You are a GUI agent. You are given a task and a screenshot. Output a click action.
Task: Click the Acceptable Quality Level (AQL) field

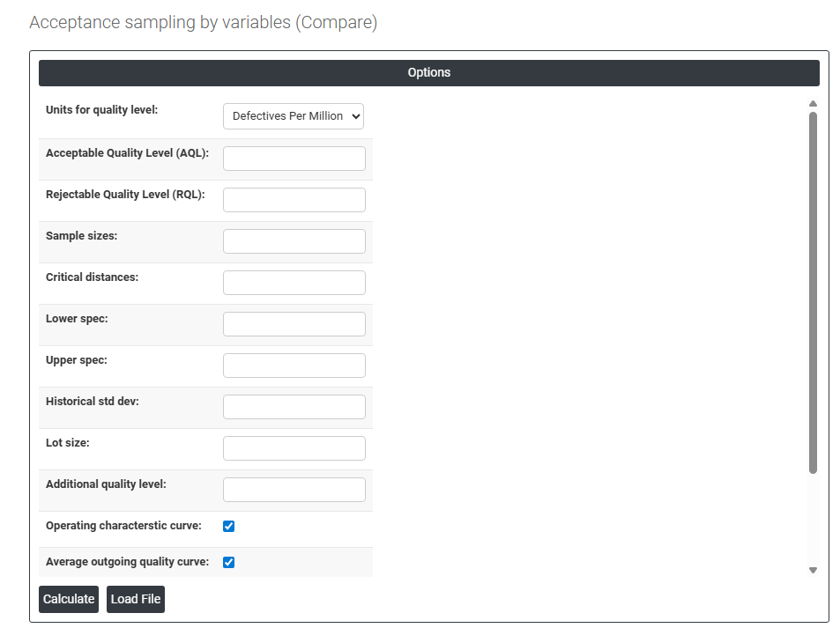coord(294,159)
